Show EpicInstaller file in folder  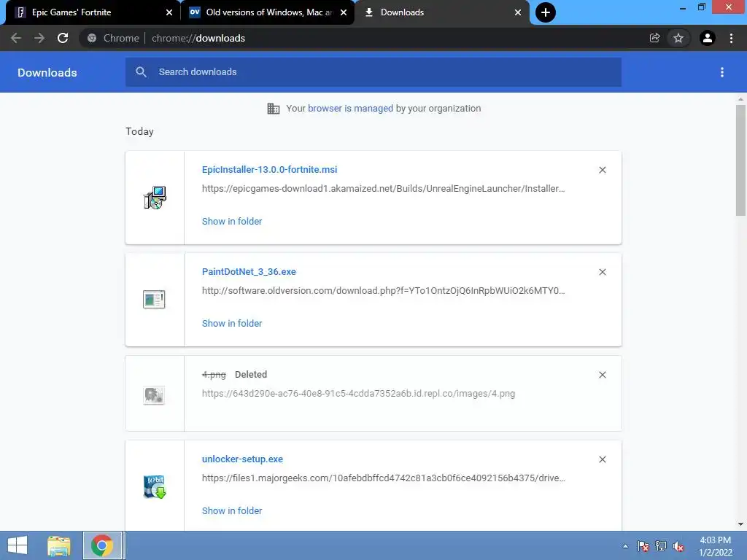(232, 222)
